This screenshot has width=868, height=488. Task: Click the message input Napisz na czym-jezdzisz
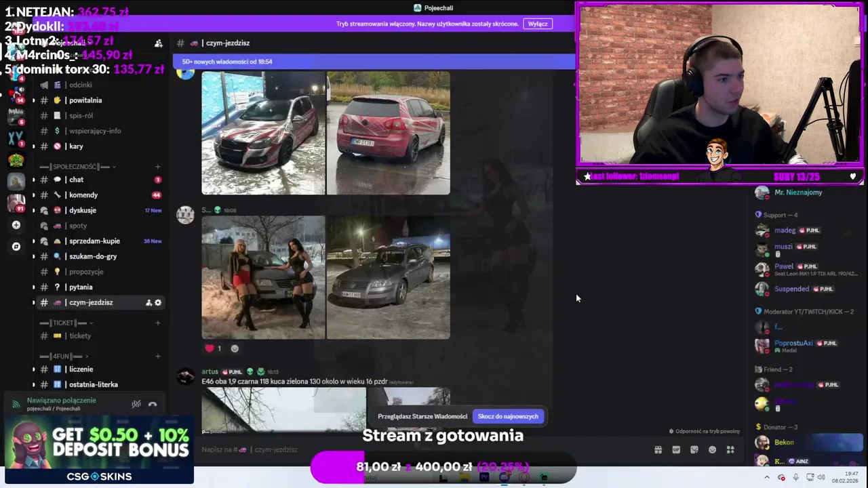[x=420, y=449]
